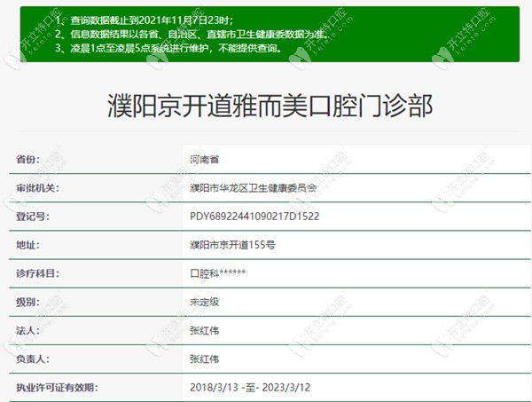
Task: Click the 诊疗科目 label
Action: [x=37, y=273]
